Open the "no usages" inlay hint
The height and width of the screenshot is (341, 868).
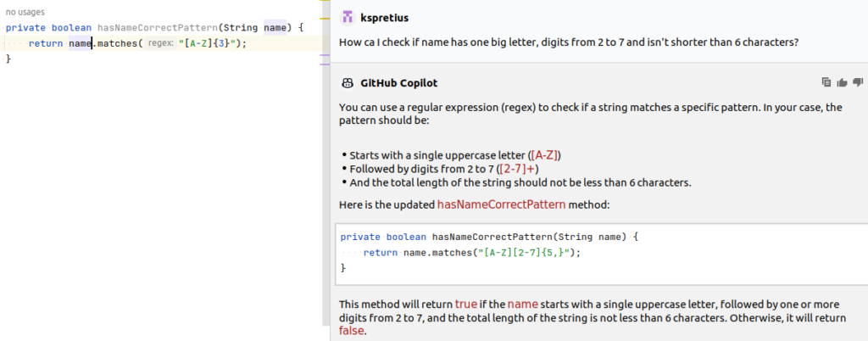(x=25, y=13)
